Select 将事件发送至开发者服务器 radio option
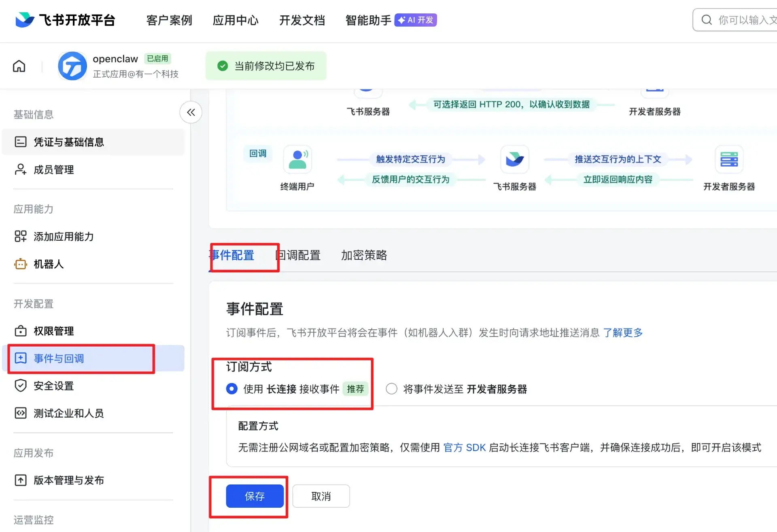 pyautogui.click(x=391, y=389)
